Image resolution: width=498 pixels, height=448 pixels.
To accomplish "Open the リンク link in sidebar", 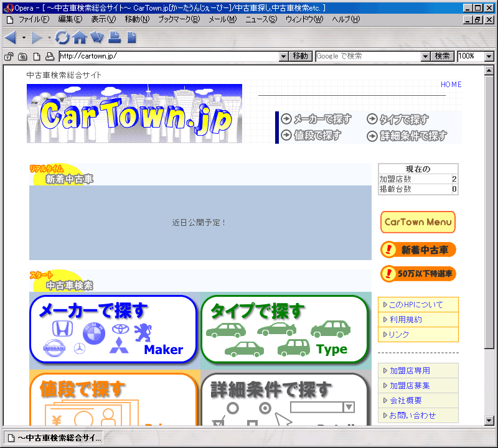I will pos(399,335).
